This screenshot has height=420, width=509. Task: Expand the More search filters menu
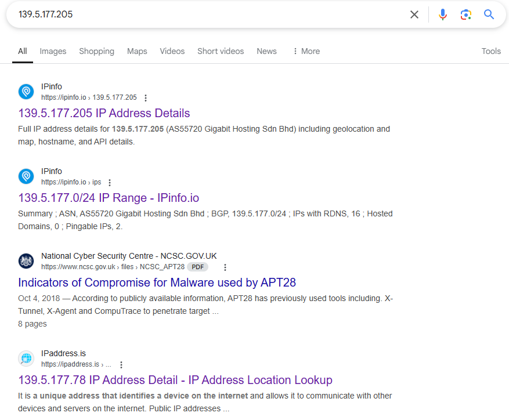(x=306, y=51)
